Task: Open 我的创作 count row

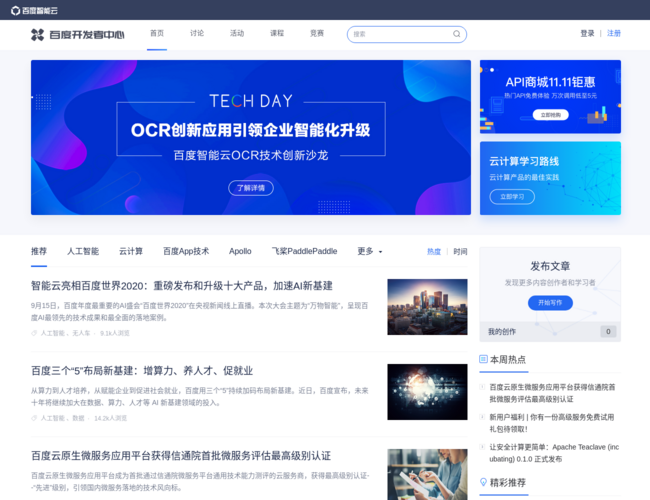Action: (550, 332)
